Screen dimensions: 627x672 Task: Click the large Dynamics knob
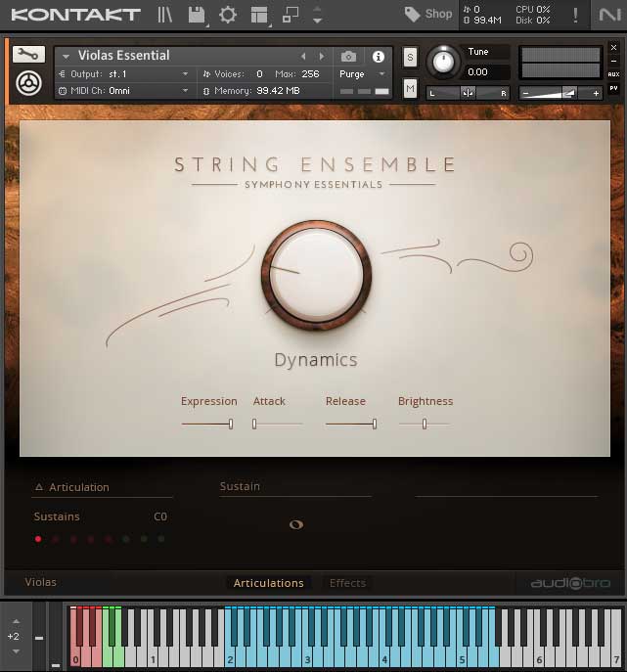pyautogui.click(x=316, y=276)
